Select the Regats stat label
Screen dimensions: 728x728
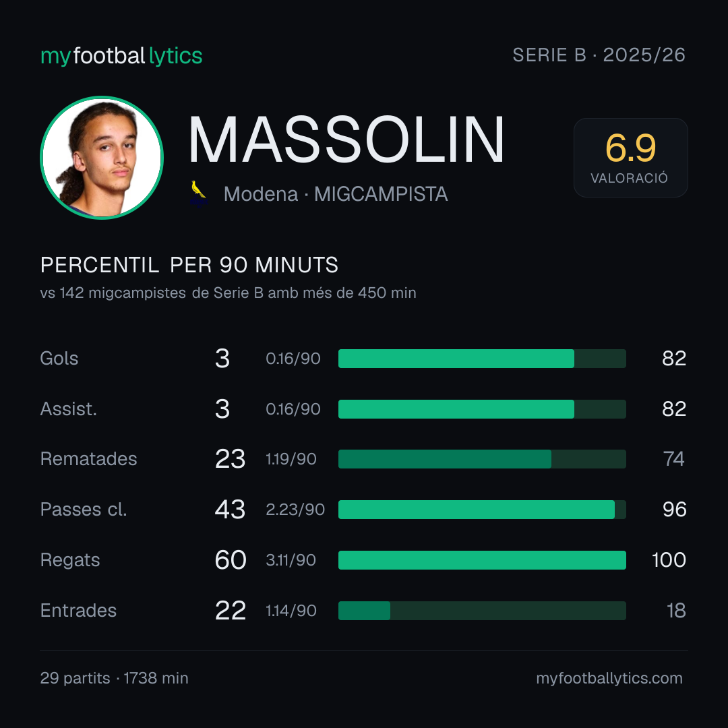coord(70,560)
